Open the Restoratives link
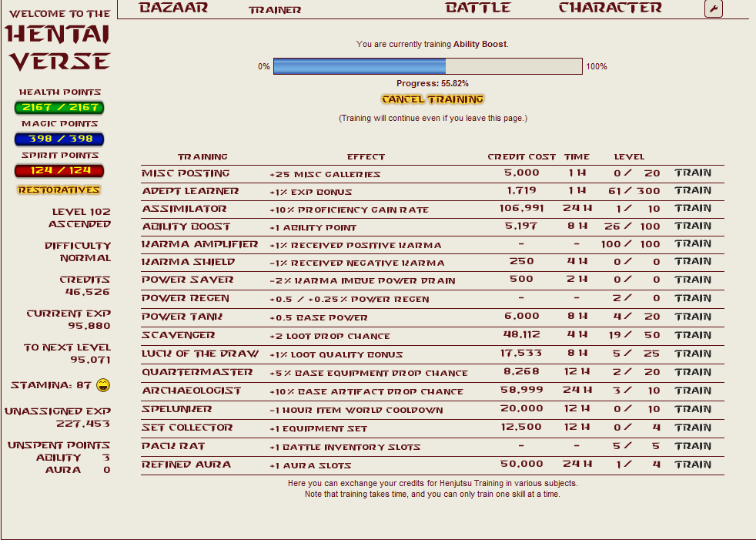This screenshot has height=540, width=756. (59, 190)
